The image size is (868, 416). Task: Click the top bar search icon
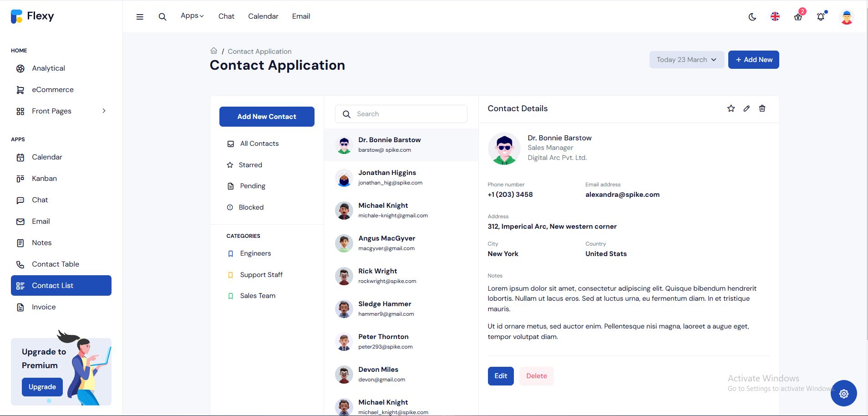(162, 17)
